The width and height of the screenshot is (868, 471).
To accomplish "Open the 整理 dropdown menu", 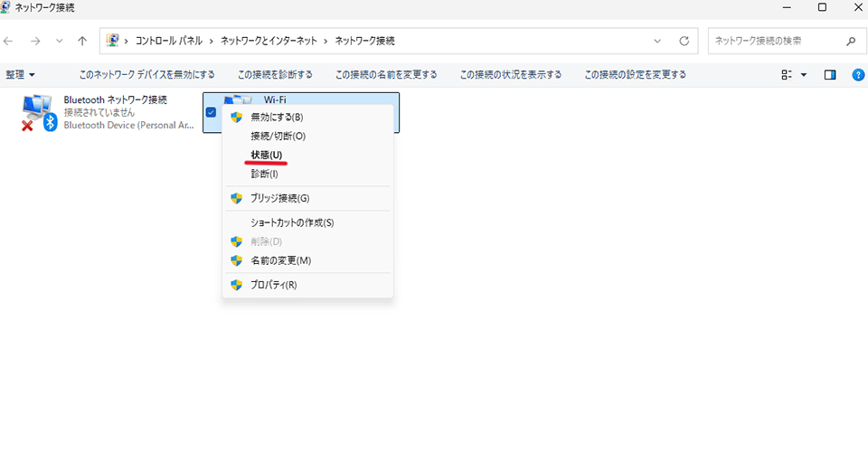I will [21, 75].
